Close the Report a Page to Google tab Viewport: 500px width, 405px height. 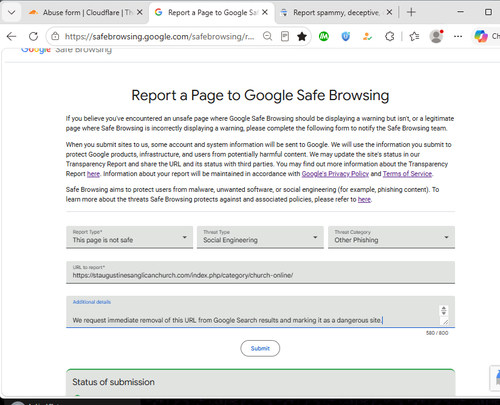point(265,12)
